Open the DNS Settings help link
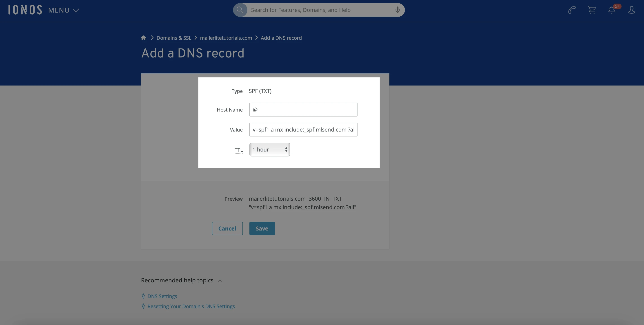The image size is (644, 325). click(x=162, y=296)
